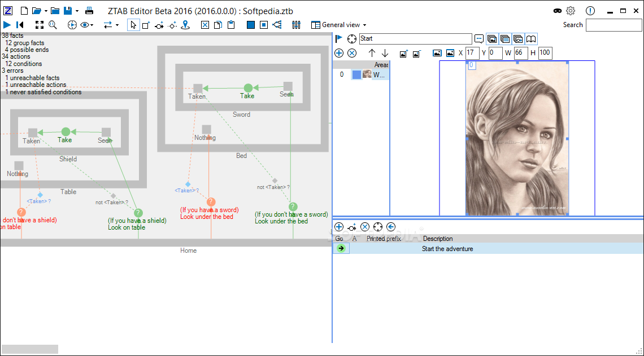Screen dimensions: 644x356
Task: Open the eye visibility options dropdown
Action: coord(86,25)
